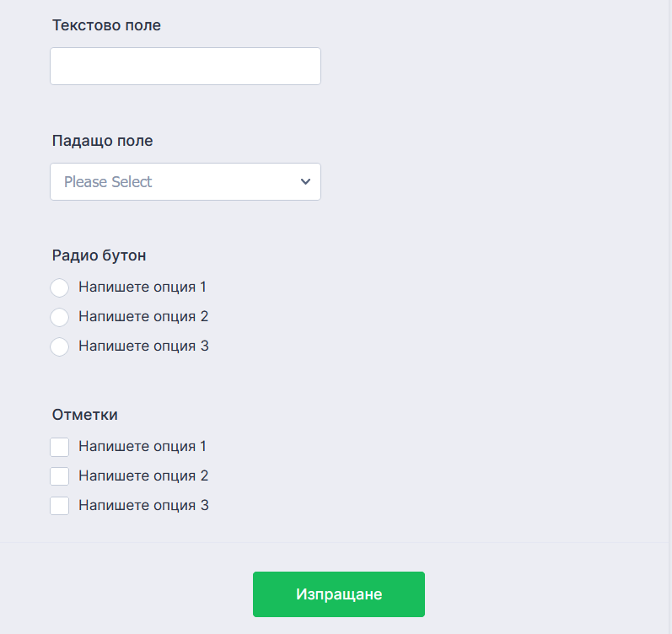
Task: Click the Отметки heading
Action: tap(84, 415)
